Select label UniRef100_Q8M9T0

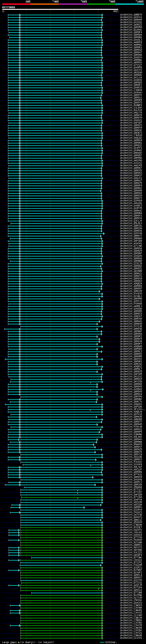pos(131,95)
